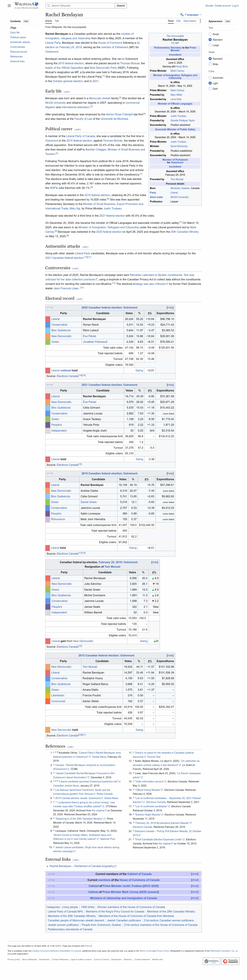The width and height of the screenshot is (247, 980).
Task: Open the main menu hamburger icon
Action: point(9,6)
